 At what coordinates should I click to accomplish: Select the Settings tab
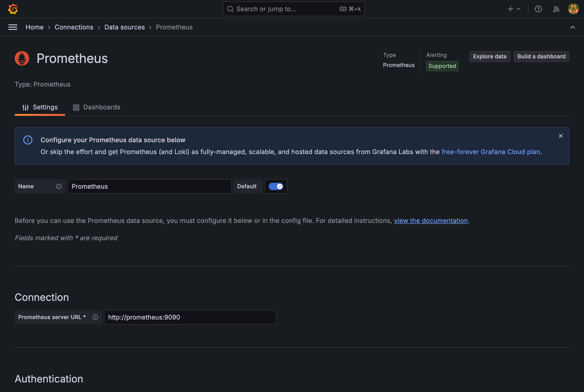point(40,107)
